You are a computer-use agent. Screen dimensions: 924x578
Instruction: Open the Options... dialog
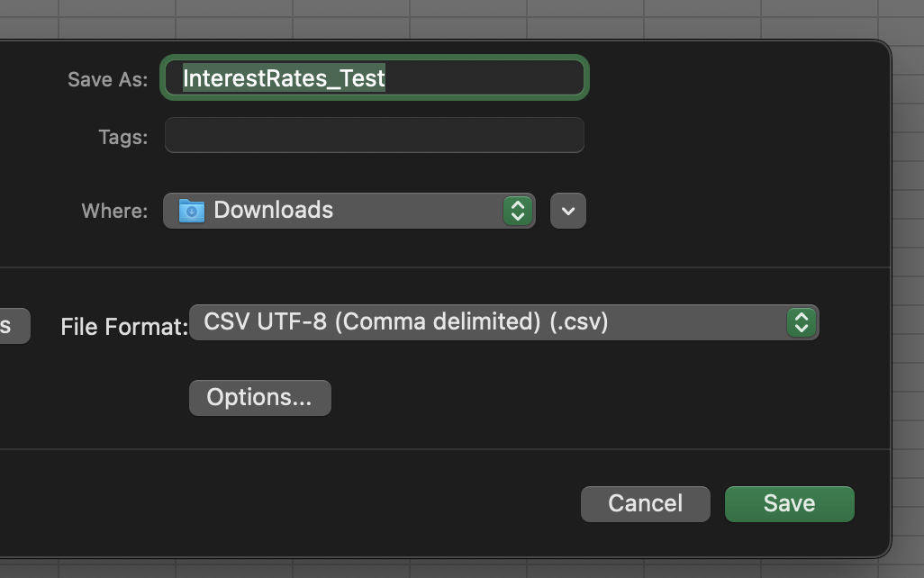click(259, 396)
